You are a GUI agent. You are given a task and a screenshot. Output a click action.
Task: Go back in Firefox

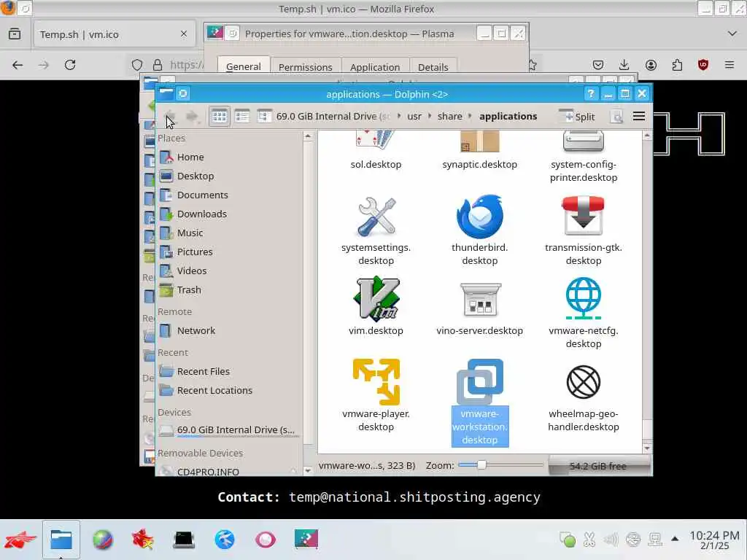coord(18,65)
